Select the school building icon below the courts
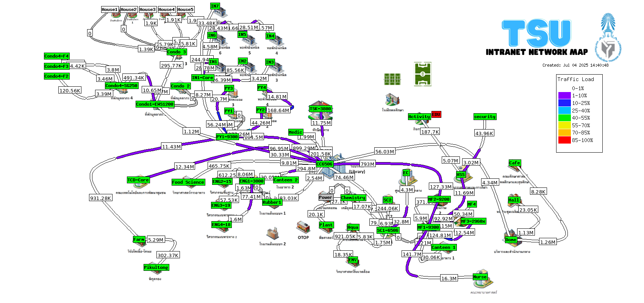This screenshot has width=644, height=303. (x=392, y=100)
